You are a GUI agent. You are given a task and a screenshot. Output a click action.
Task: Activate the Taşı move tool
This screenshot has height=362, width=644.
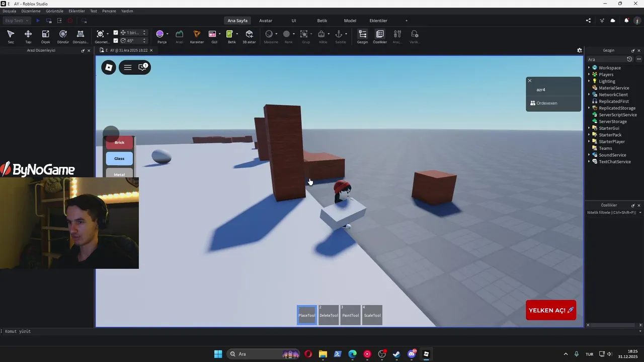pos(28,36)
